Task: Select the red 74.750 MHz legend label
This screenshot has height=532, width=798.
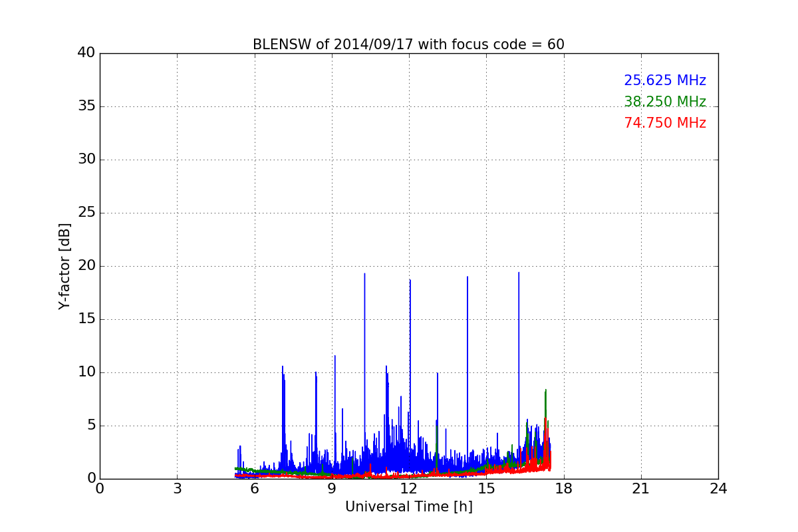Action: (x=665, y=123)
